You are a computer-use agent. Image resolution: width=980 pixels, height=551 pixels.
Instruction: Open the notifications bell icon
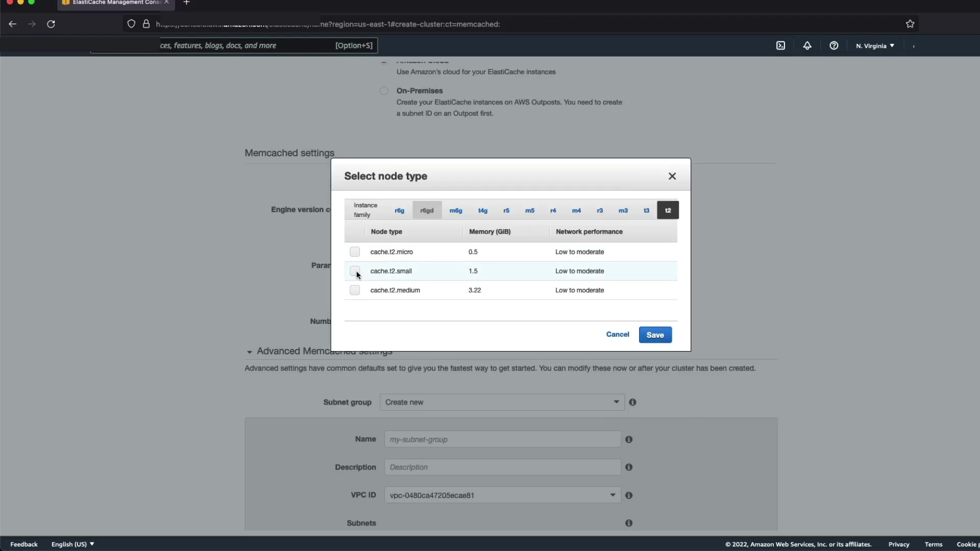tap(807, 45)
